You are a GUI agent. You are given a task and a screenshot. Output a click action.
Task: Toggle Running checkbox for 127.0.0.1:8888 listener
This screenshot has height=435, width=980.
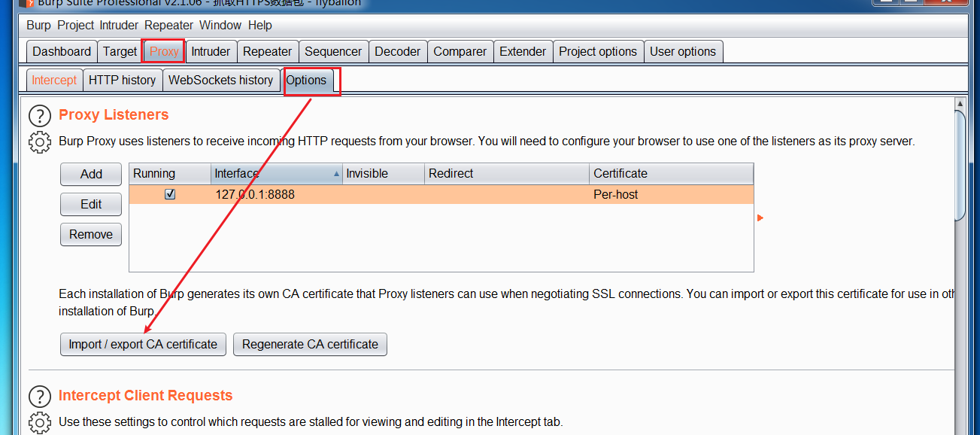(x=170, y=194)
